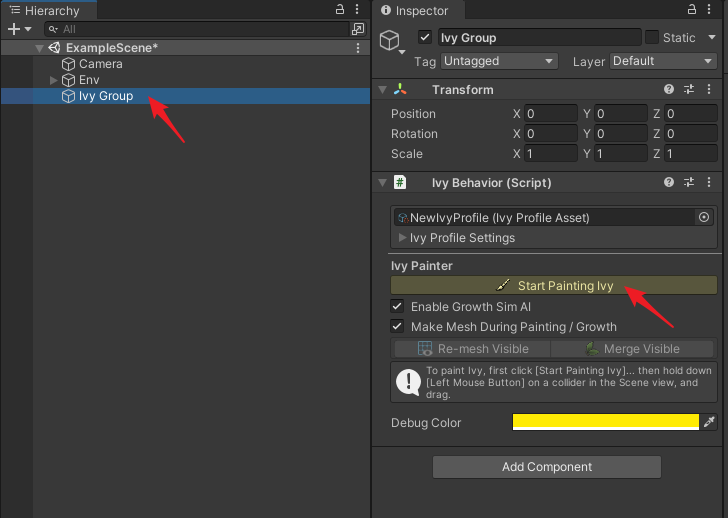
Task: Click the Ivy Group cube icon in Hierarchy
Action: tap(68, 96)
